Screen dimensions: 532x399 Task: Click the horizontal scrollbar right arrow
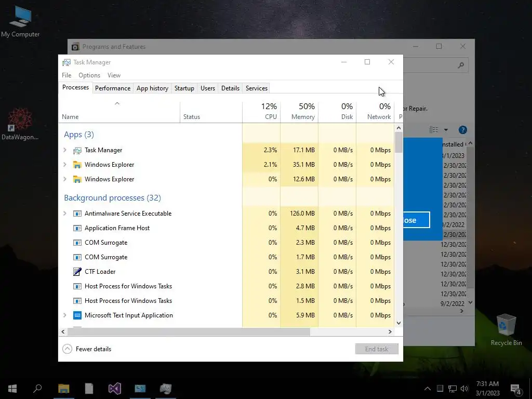[390, 332]
